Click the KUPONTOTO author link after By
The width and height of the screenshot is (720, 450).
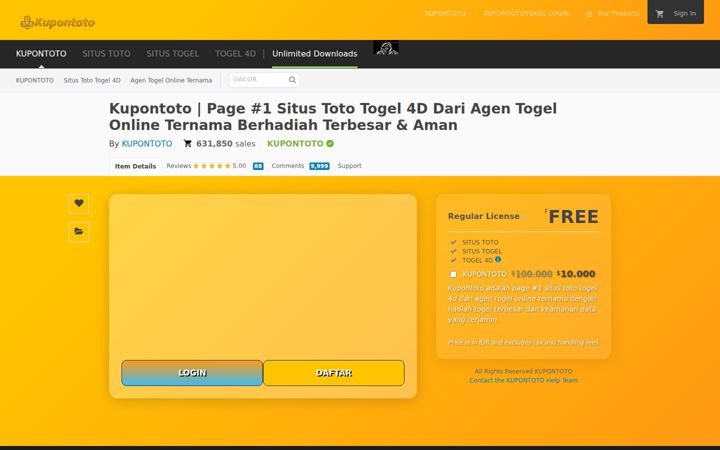[147, 144]
